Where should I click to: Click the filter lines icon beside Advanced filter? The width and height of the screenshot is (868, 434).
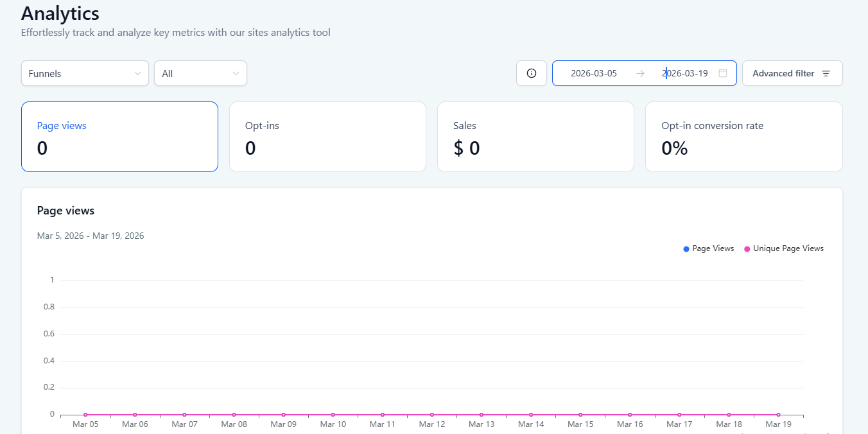(826, 74)
